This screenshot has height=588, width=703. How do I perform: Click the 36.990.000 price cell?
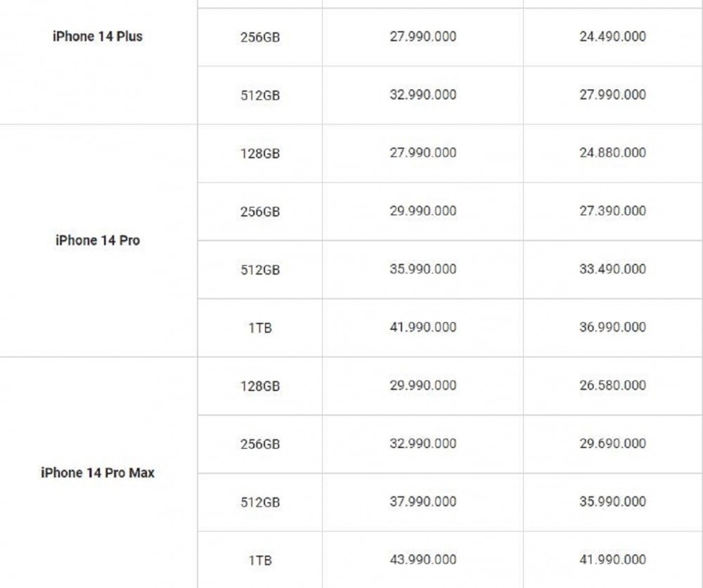(612, 328)
